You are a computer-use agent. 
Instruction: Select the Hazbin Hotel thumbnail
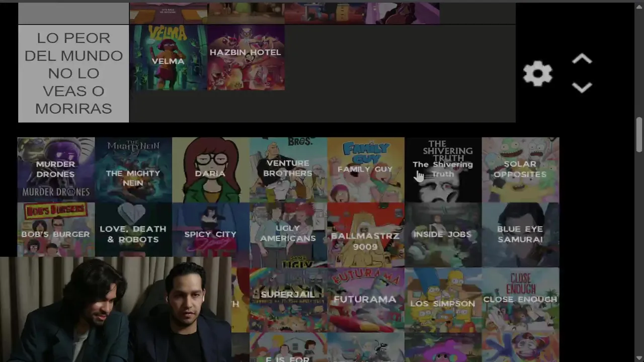(246, 58)
